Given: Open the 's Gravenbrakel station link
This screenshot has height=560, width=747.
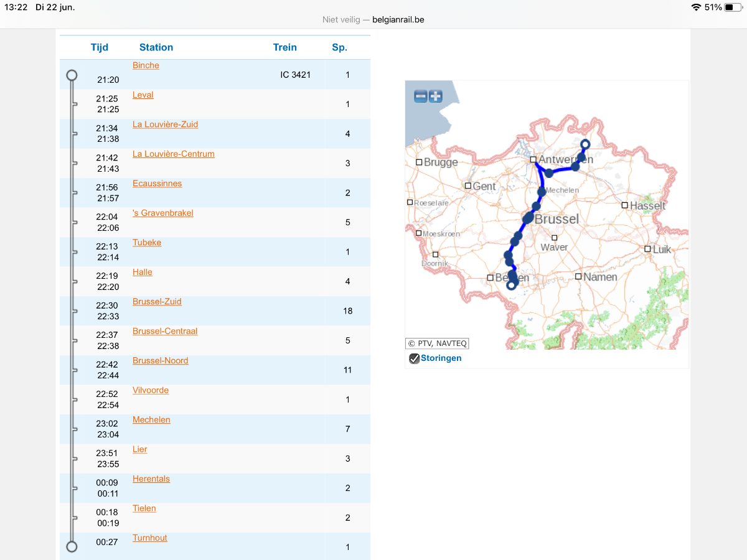Looking at the screenshot, I should coord(163,213).
